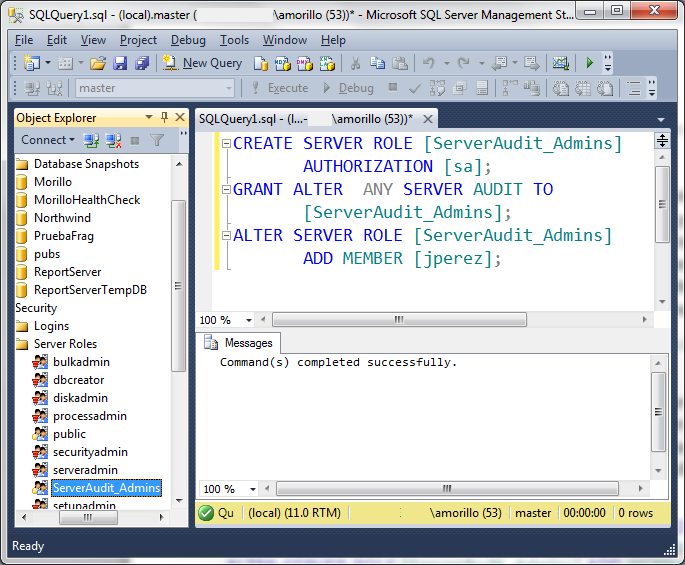Click the Debug button
Screen dimensions: 685x565
(348, 88)
